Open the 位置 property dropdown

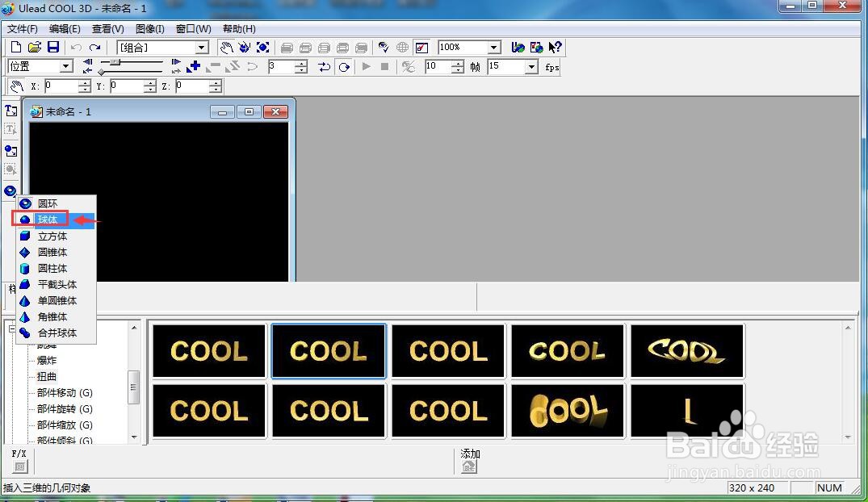[66, 67]
